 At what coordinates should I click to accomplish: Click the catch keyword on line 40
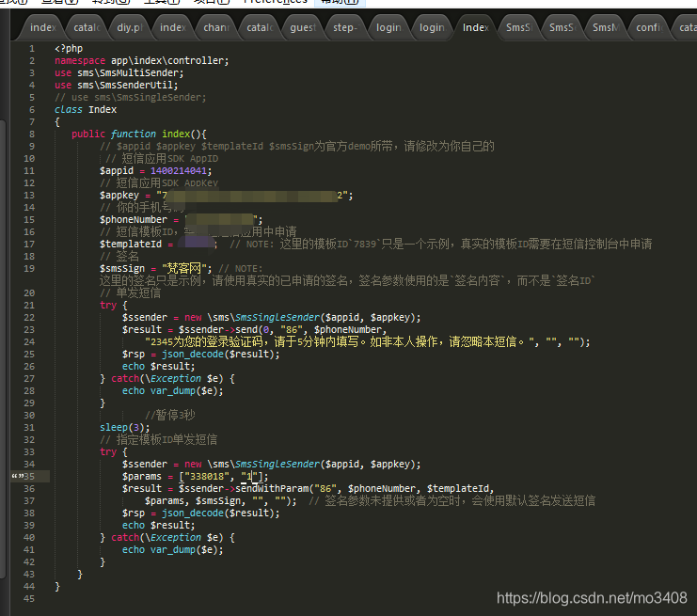(x=125, y=537)
